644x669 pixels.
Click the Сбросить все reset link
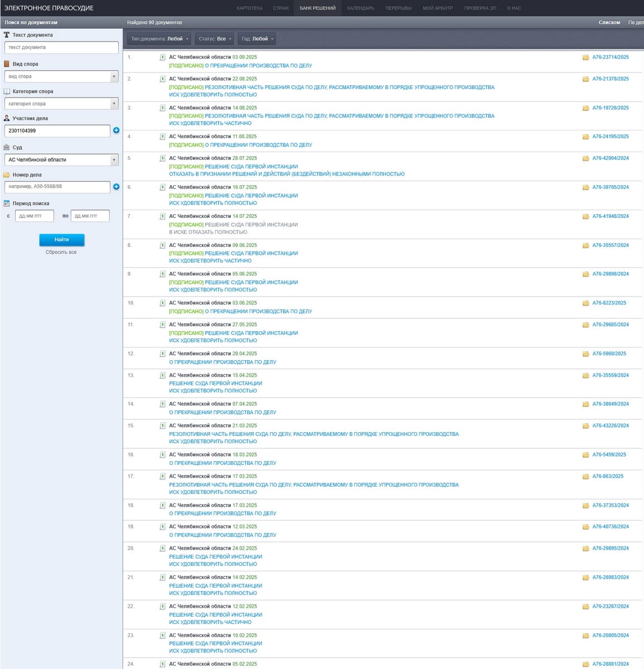coord(61,253)
